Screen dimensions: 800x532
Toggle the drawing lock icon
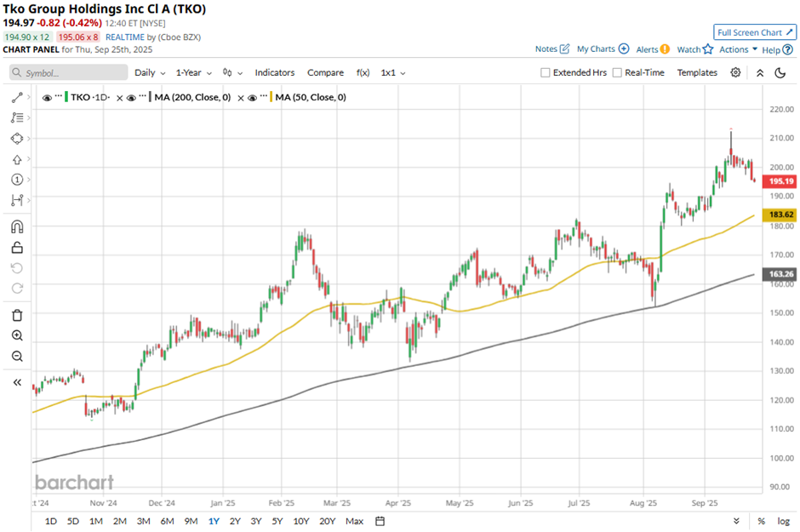(x=17, y=248)
